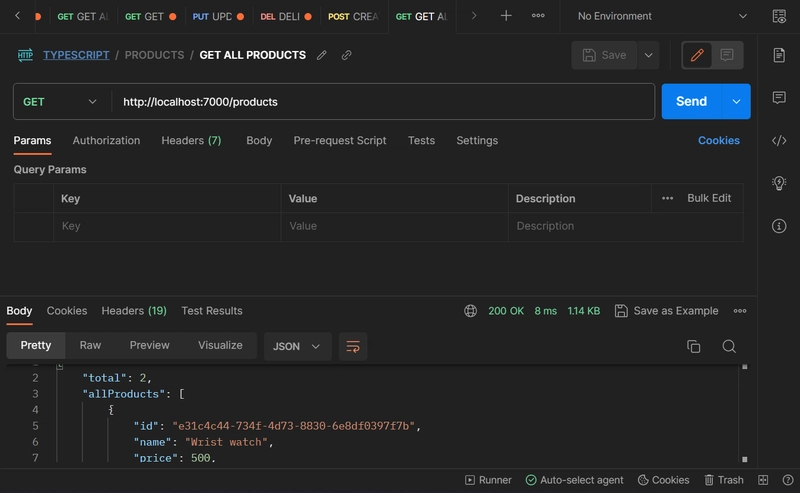800x493 pixels.
Task: Open the tab options three-dots menu
Action: pyautogui.click(x=538, y=16)
